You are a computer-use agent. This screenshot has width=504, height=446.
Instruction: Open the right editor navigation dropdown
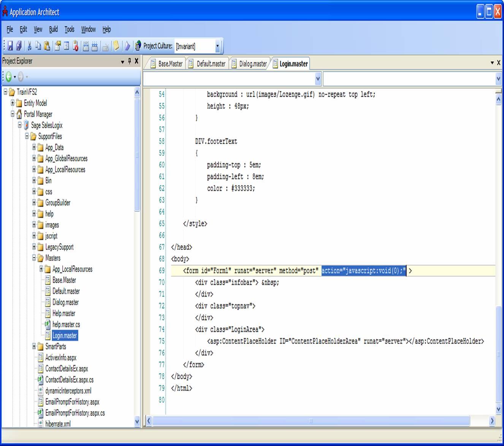(x=498, y=79)
